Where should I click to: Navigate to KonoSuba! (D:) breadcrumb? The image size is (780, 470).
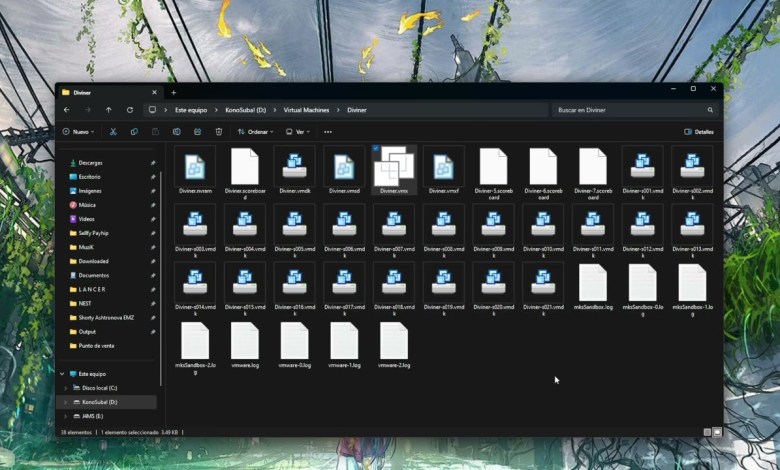246,110
